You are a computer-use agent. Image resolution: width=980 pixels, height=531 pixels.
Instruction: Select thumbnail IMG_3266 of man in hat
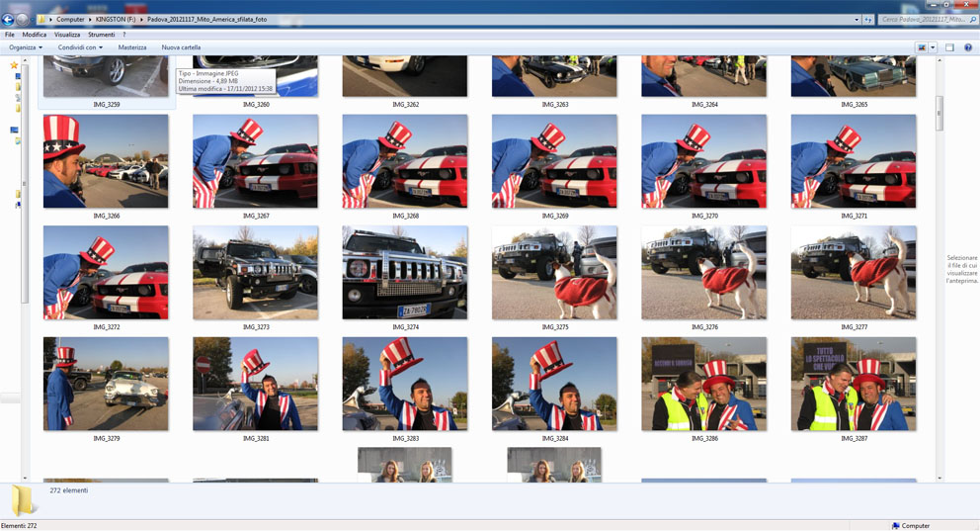click(x=106, y=161)
